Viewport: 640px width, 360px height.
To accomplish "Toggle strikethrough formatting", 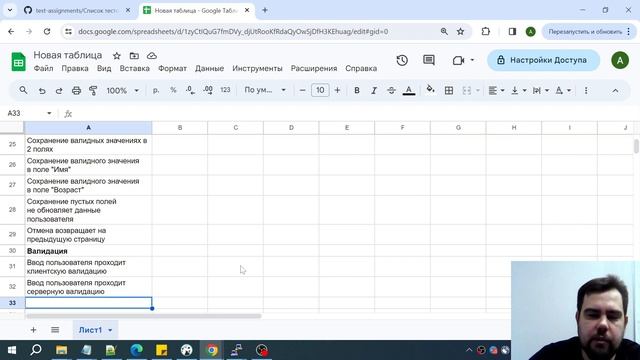I will pyautogui.click(x=391, y=90).
